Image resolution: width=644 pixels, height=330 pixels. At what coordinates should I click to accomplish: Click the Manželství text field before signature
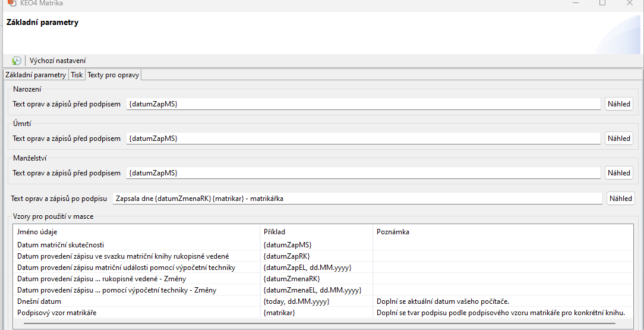tap(363, 173)
